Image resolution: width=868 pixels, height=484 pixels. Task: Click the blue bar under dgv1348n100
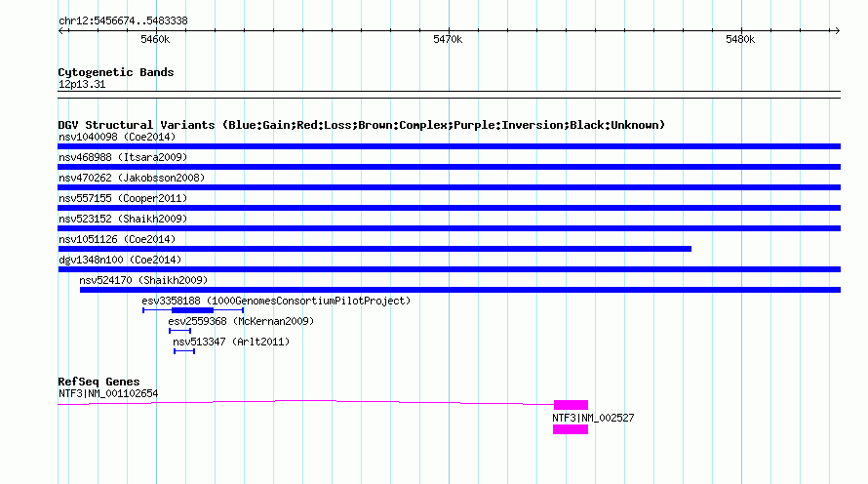449,269
